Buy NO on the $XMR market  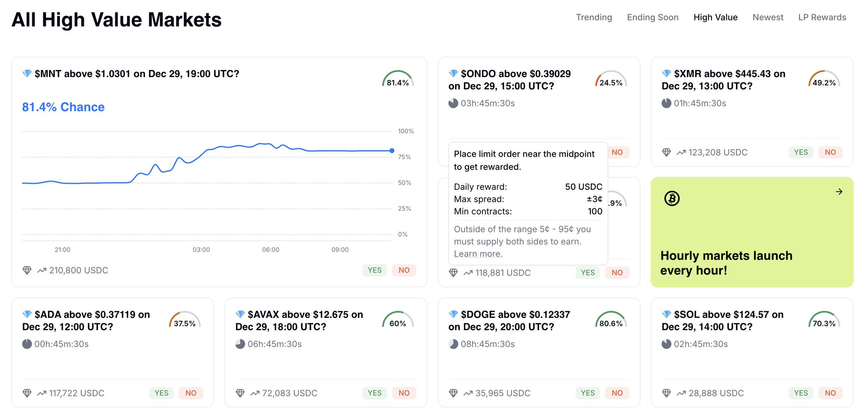coord(830,153)
